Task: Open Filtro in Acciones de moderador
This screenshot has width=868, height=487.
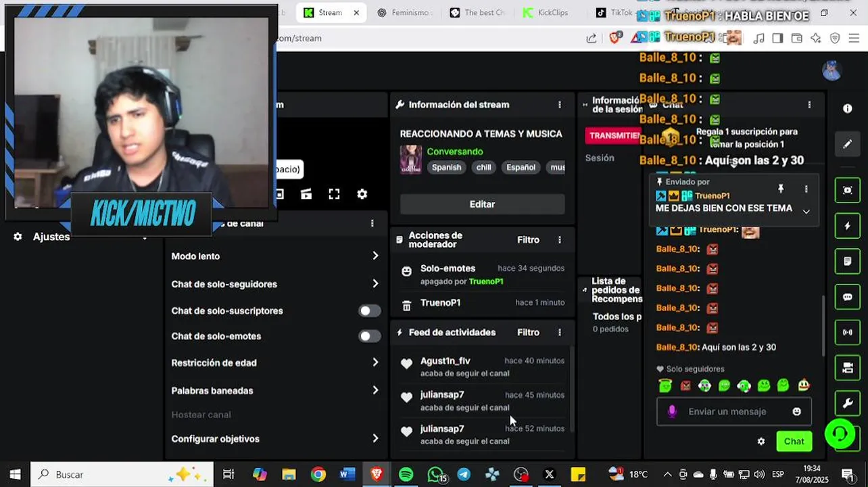Action: pos(528,240)
